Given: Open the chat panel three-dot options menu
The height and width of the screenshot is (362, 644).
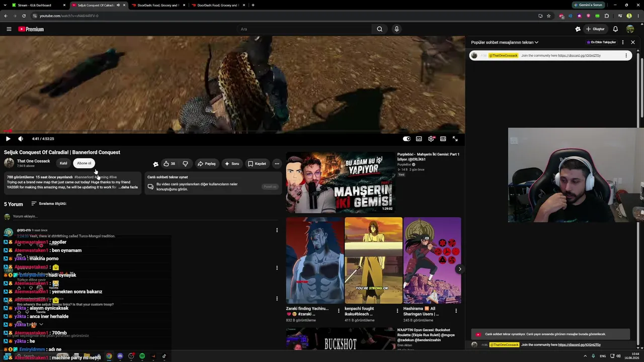Looking at the screenshot, I should click(623, 42).
